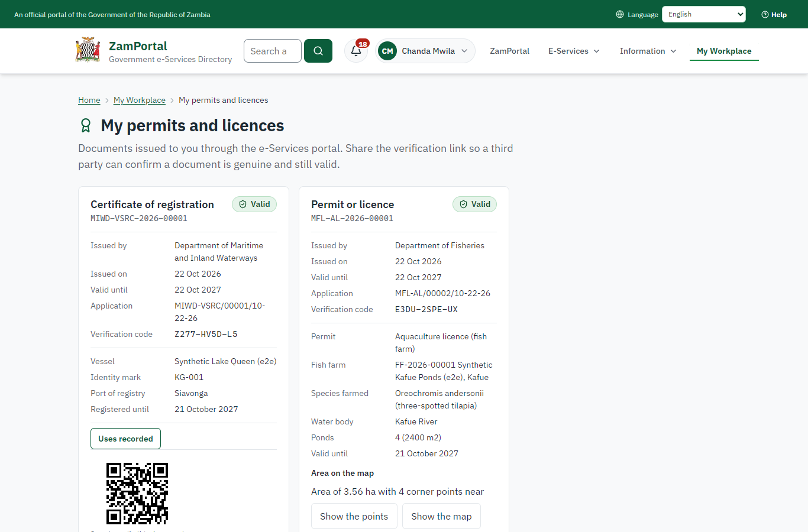The height and width of the screenshot is (532, 808).
Task: Click shield icon on Certificate of registration Valid badge
Action: coord(243,205)
